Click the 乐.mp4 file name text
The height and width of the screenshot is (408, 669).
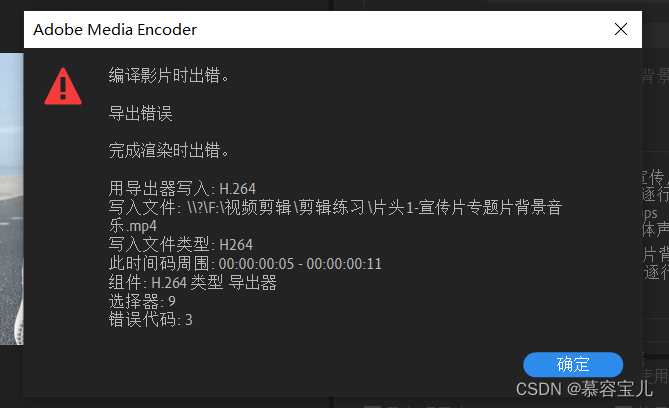pos(133,226)
